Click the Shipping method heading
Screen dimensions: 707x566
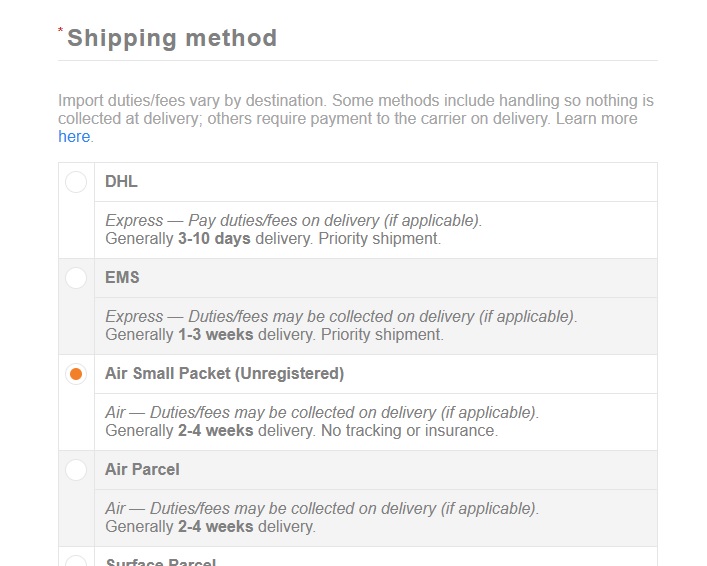click(172, 39)
